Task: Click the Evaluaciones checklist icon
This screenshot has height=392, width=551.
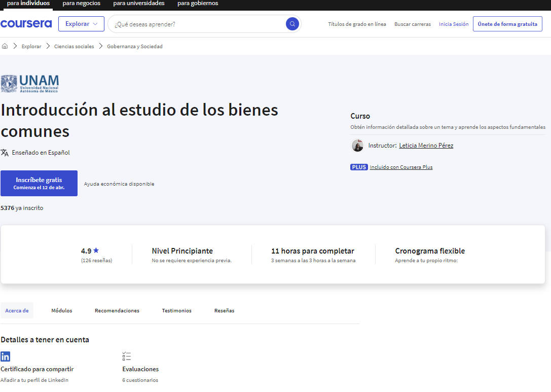Action: tap(127, 356)
